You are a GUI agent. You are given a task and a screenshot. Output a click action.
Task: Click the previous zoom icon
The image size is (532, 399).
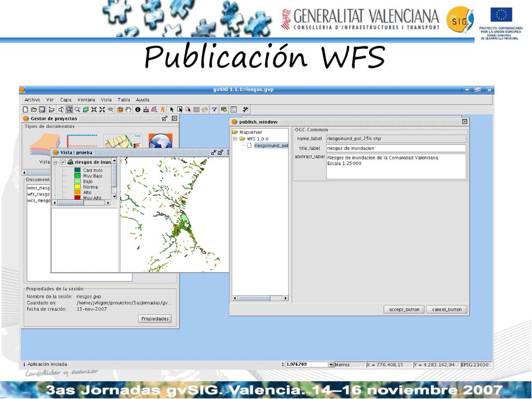click(61, 110)
